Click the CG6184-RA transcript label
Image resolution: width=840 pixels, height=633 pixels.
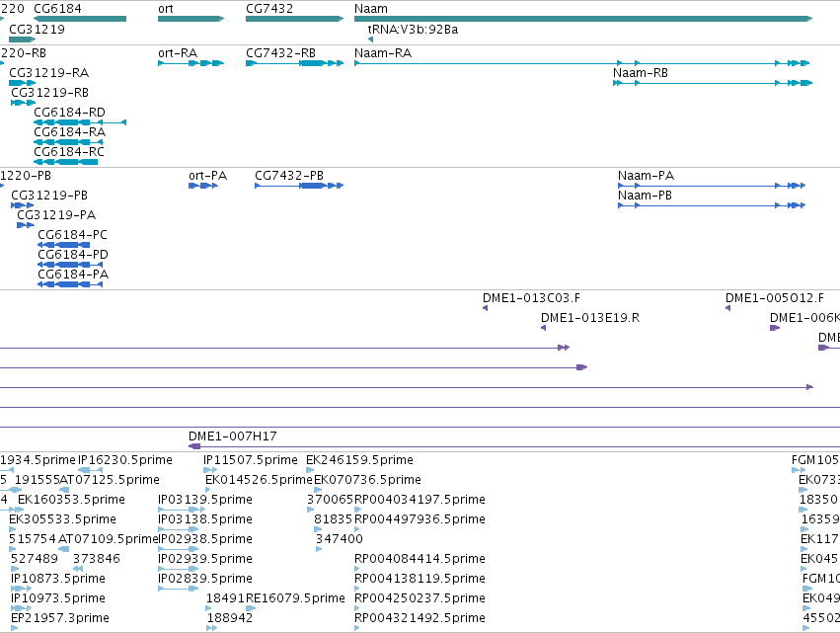click(x=70, y=132)
